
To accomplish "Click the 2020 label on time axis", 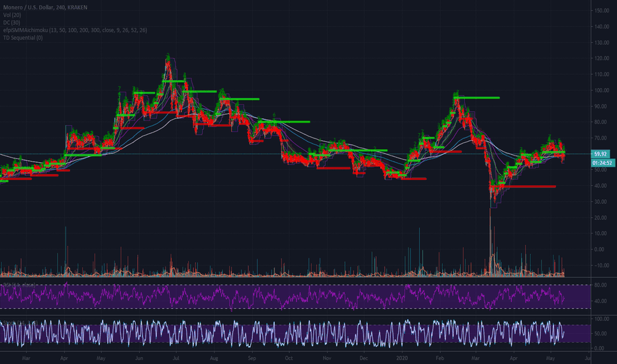I will point(402,358).
